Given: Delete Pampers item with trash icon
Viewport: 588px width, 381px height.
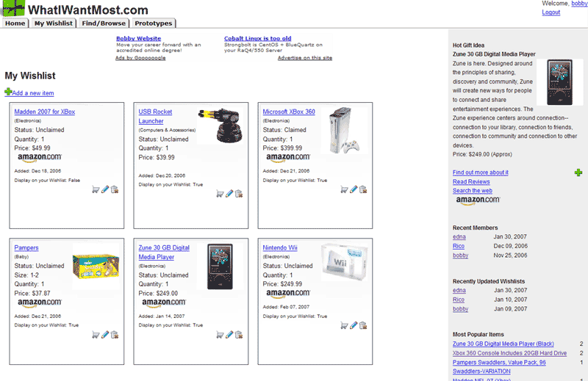Looking at the screenshot, I should pos(115,335).
